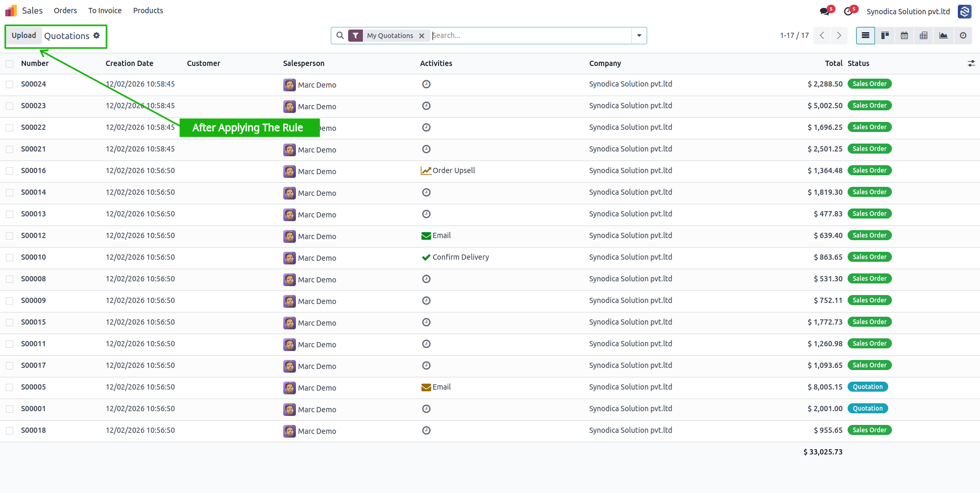This screenshot has height=493, width=980.
Task: Open the Synodica Solution pvt.ltd company menu
Action: (908, 12)
